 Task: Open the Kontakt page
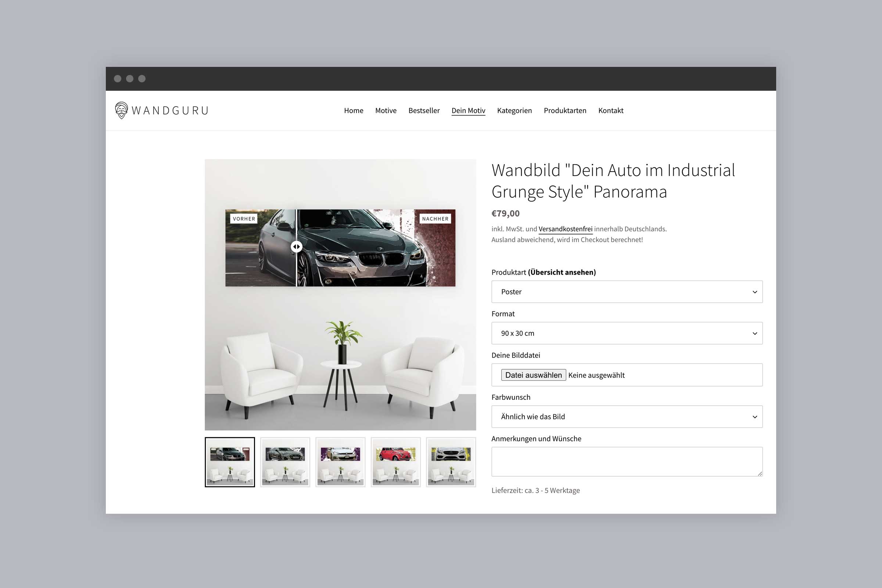[610, 111]
